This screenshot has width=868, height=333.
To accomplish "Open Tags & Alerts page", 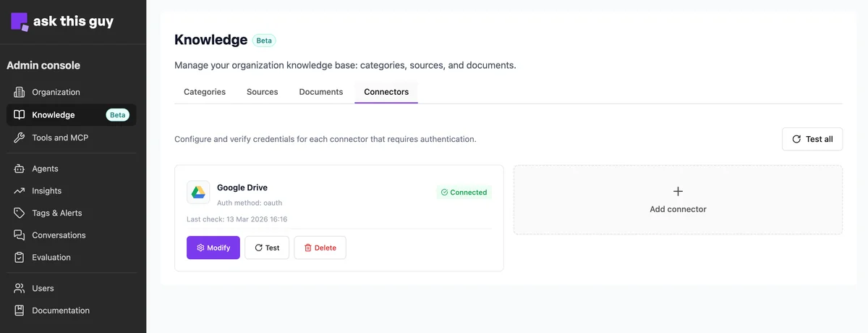I will pyautogui.click(x=72, y=213).
